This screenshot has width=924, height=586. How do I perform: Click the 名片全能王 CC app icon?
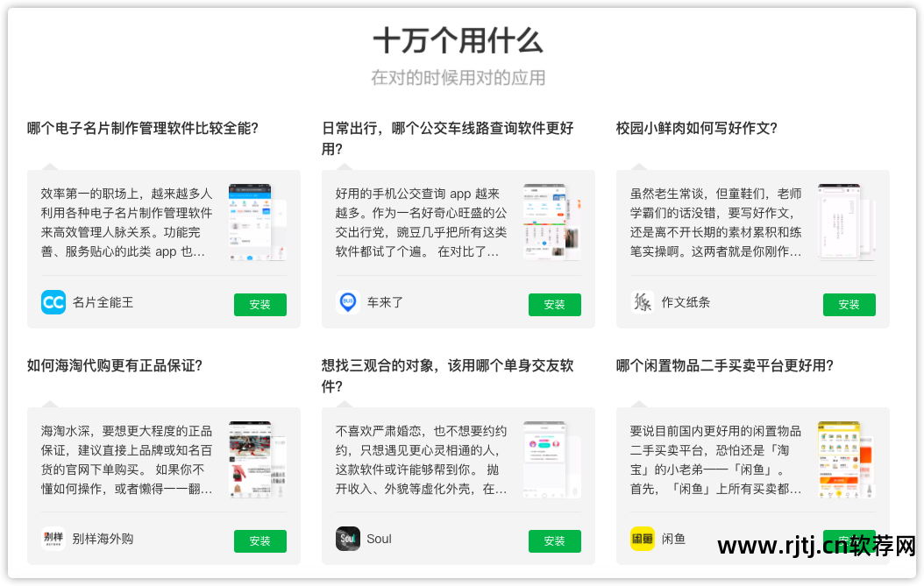(53, 302)
